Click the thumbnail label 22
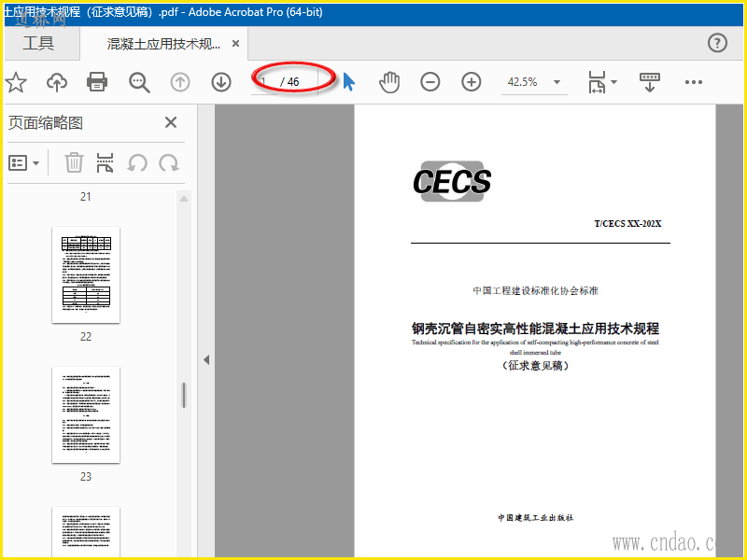 (x=86, y=337)
